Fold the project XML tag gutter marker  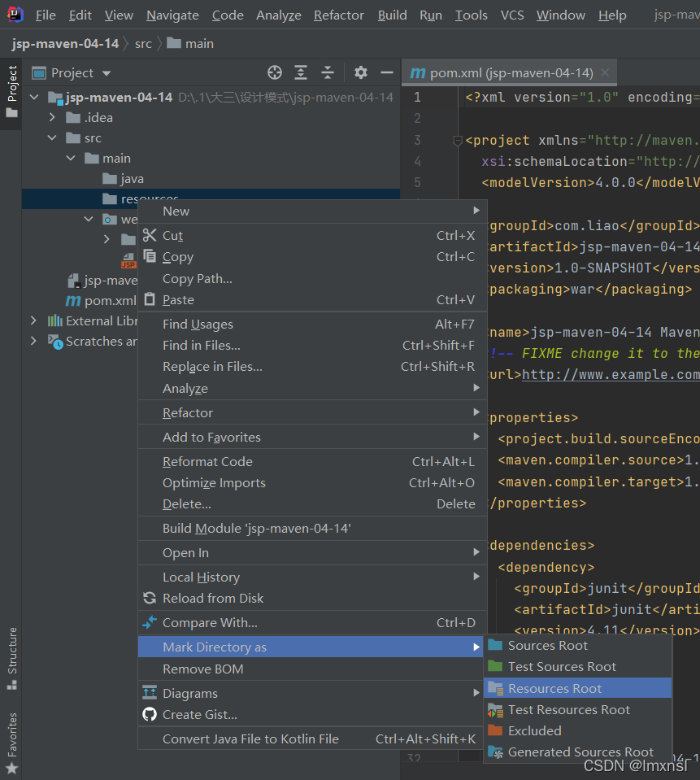click(458, 141)
